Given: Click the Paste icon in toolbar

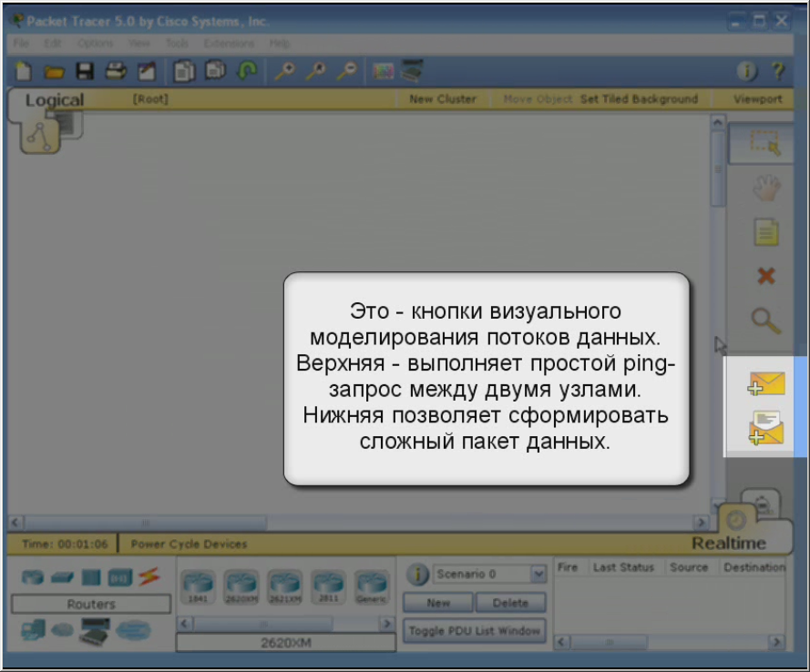Looking at the screenshot, I should (x=215, y=70).
